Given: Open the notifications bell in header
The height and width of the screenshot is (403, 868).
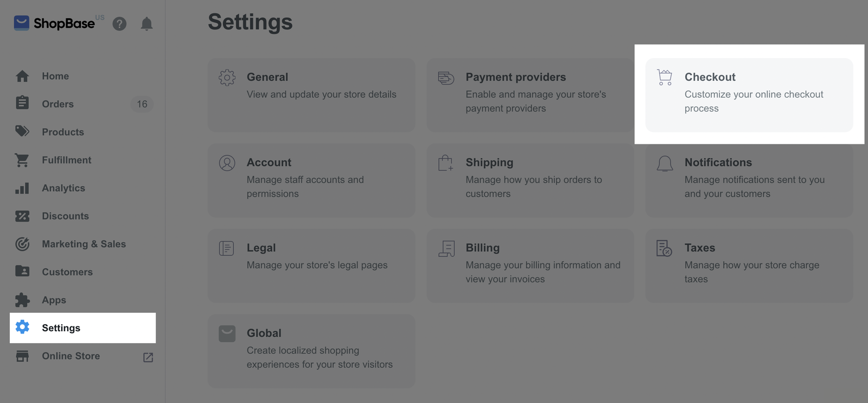Looking at the screenshot, I should [x=146, y=24].
